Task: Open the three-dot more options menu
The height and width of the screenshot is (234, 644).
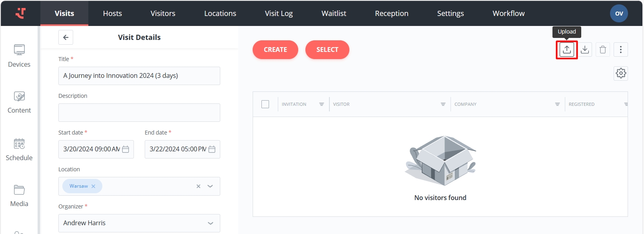Action: pos(620,50)
